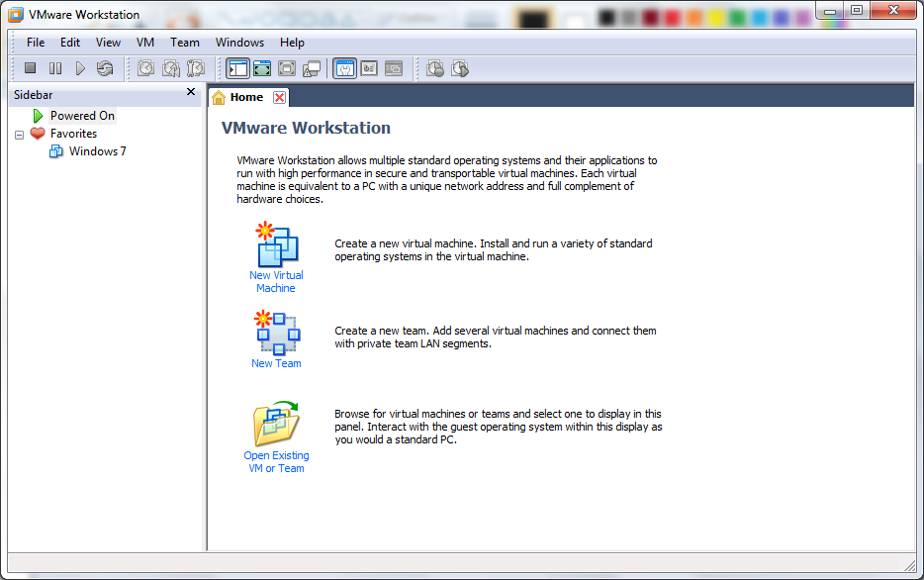Click the New Virtual Machine icon
Viewport: 924px width, 580px height.
pyautogui.click(x=277, y=244)
